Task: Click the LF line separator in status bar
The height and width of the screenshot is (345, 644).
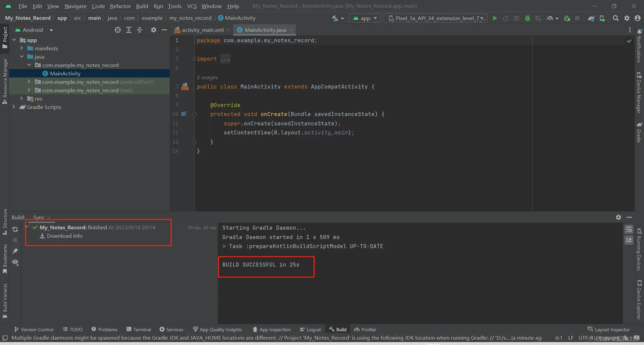Action: (571, 338)
